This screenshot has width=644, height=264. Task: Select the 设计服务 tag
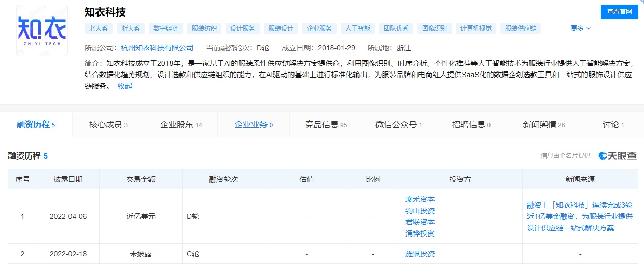[243, 28]
